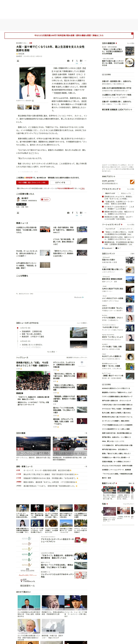Open the 100 yen campaign details banner
138x644 pixels.
point(69,36)
